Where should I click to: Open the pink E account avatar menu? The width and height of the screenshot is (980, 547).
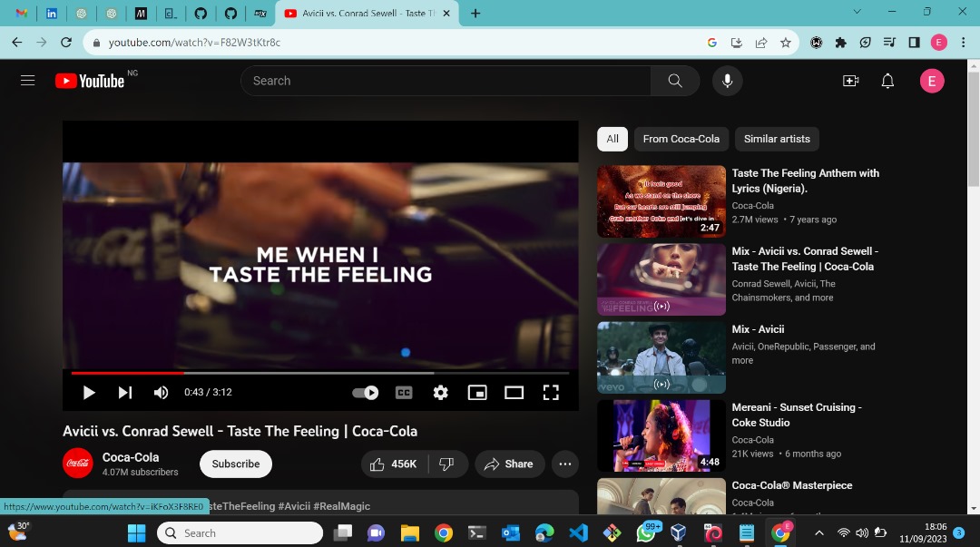pos(932,81)
